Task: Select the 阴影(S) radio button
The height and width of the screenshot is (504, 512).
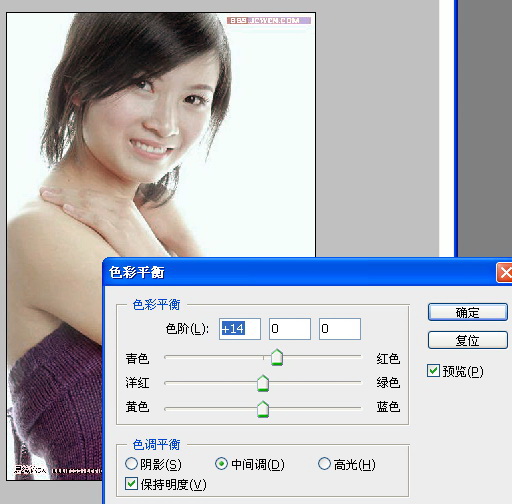Action: coord(131,464)
